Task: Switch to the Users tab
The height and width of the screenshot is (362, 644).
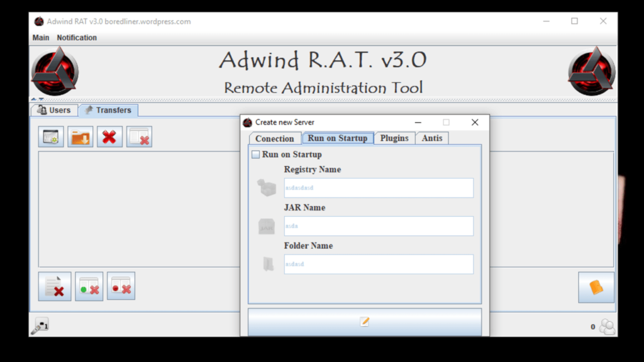Action: 54,110
